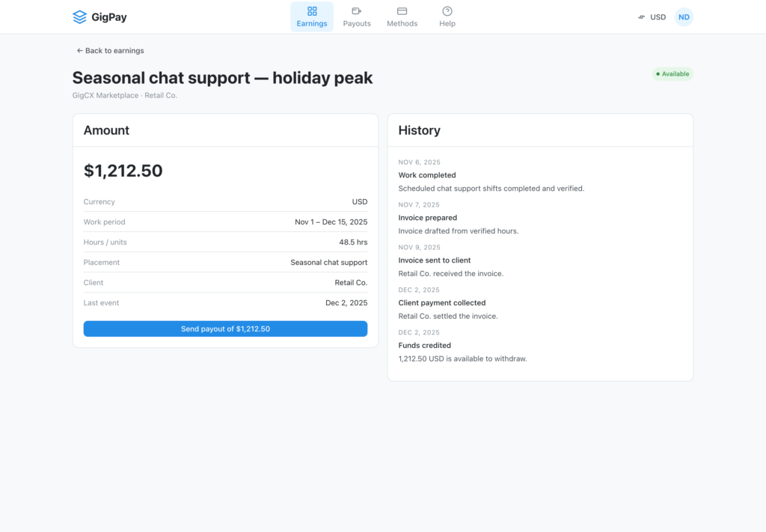Click Scheduled chat support shifts completed description
Viewport: 766px width, 532px height.
coord(491,188)
